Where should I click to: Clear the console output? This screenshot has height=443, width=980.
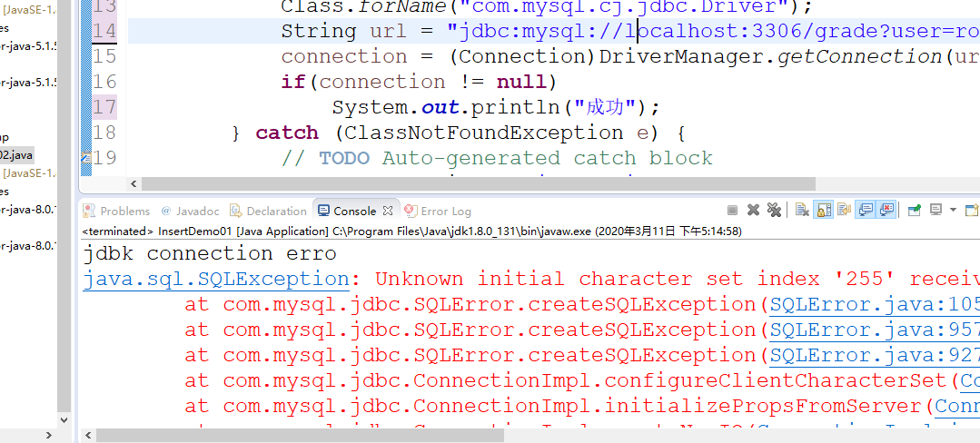[x=803, y=210]
